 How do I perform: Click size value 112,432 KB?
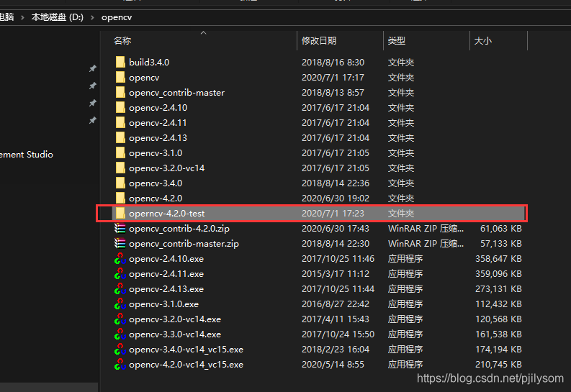pos(498,304)
